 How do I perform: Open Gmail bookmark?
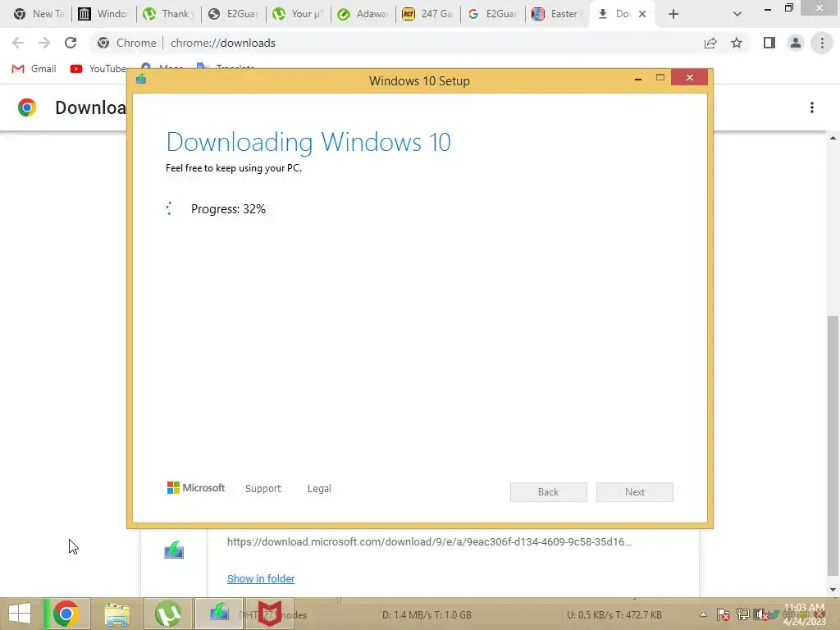34,69
